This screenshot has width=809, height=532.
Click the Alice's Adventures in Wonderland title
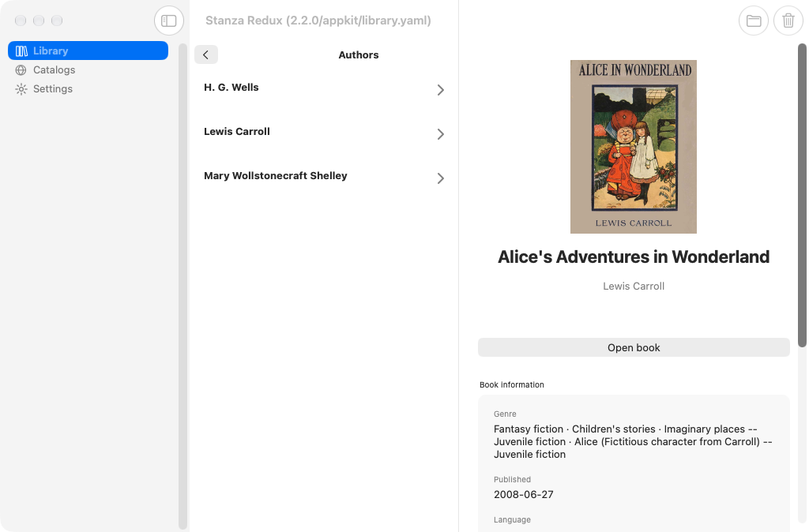click(x=634, y=257)
